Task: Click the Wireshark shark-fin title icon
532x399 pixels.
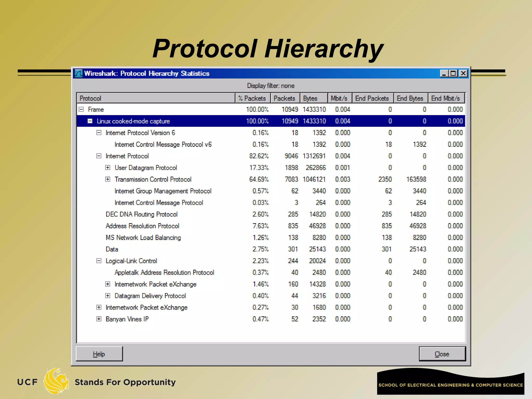Action: tap(78, 74)
